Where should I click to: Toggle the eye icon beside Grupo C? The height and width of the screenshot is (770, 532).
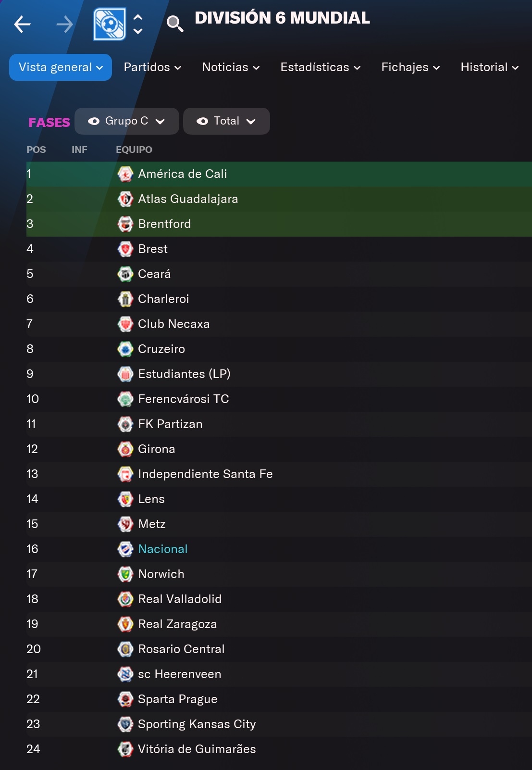94,121
